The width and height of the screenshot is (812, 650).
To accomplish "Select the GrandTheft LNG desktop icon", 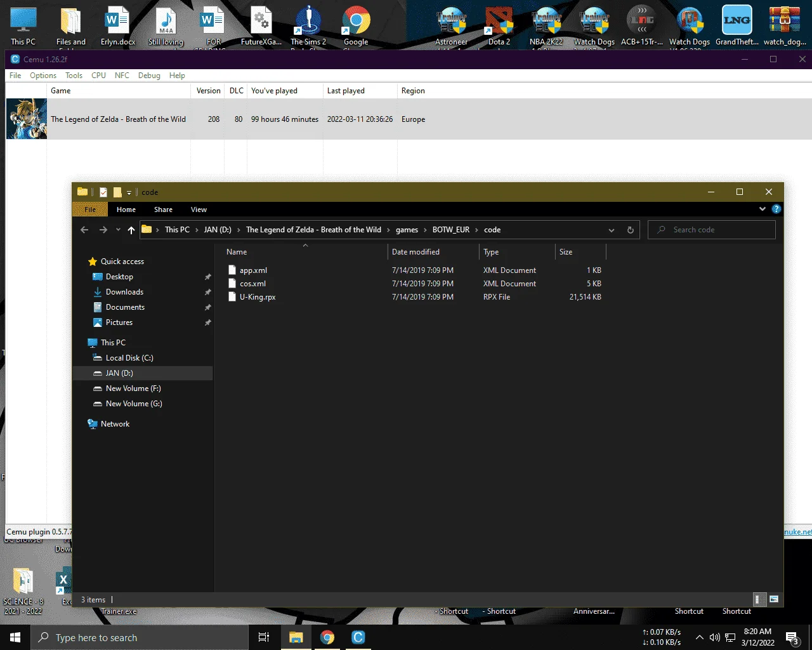I will point(737,25).
